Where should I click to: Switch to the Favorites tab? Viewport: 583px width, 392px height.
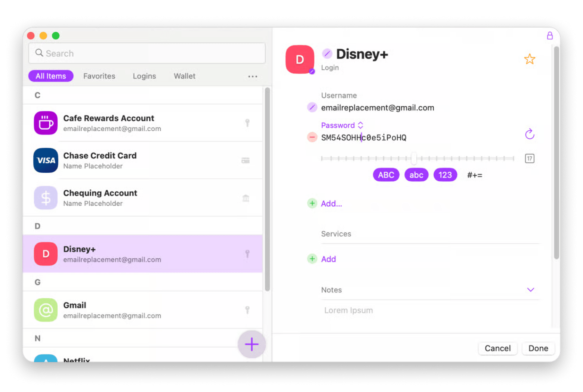[x=99, y=76]
